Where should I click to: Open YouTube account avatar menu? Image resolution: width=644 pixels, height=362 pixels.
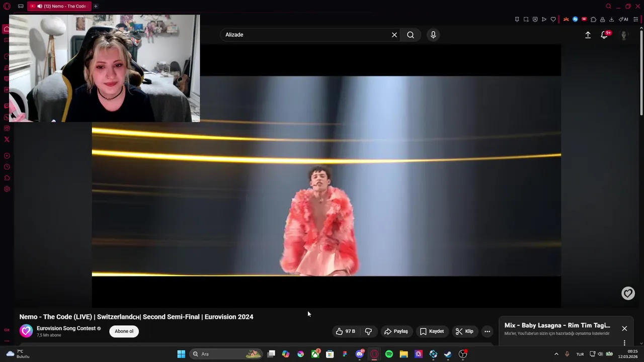pyautogui.click(x=624, y=35)
